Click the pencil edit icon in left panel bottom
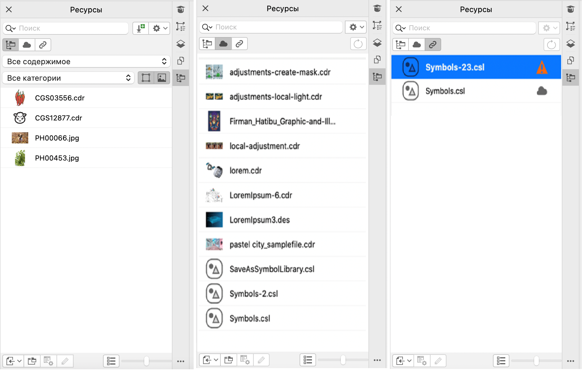Screen dimensions: 588x374 pos(65,361)
